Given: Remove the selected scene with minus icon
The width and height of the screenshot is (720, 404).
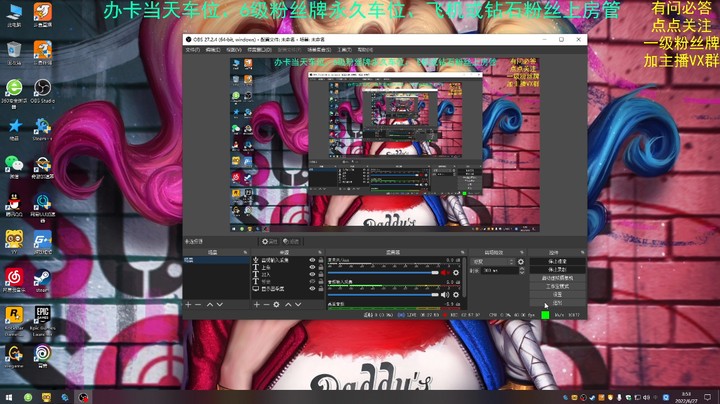Looking at the screenshot, I should click(198, 304).
